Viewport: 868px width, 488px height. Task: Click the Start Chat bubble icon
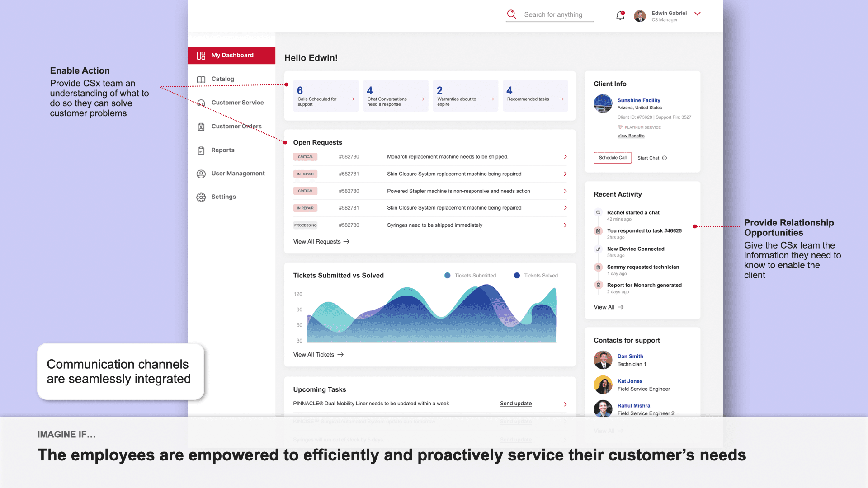coord(665,158)
